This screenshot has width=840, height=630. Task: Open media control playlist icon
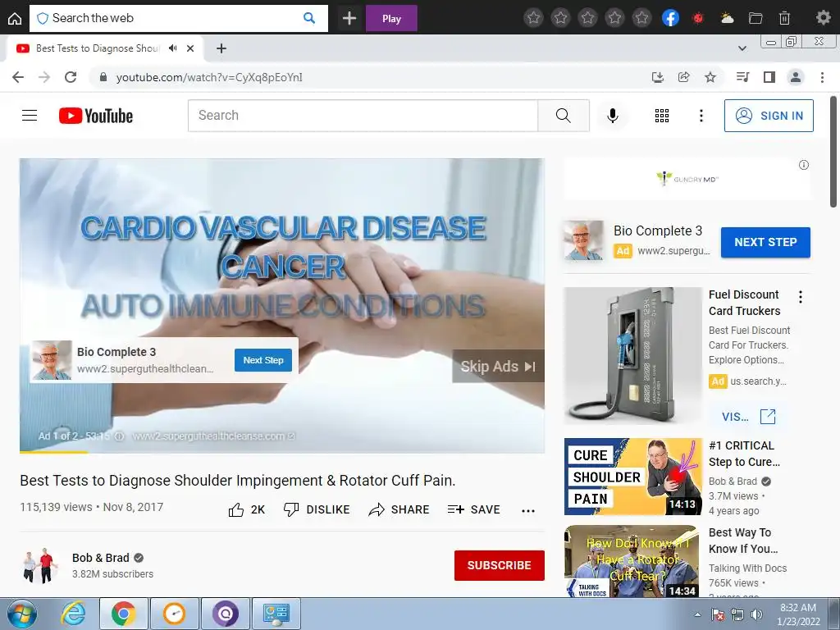click(742, 77)
